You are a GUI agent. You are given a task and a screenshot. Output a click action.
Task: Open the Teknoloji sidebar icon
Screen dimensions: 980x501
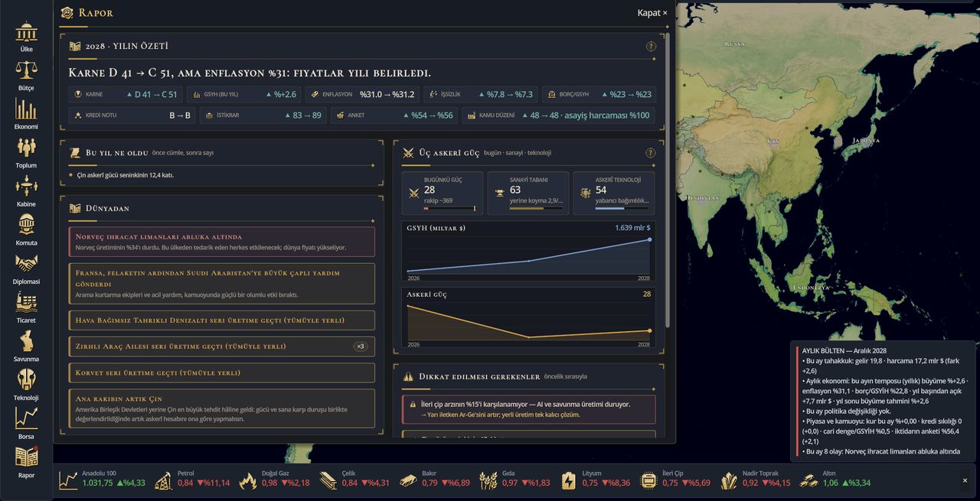point(26,386)
